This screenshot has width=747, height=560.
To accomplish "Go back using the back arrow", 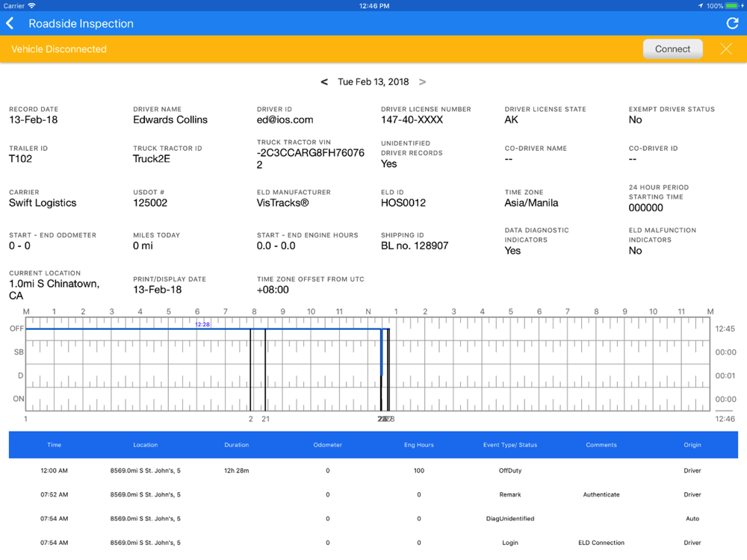I will pyautogui.click(x=10, y=23).
